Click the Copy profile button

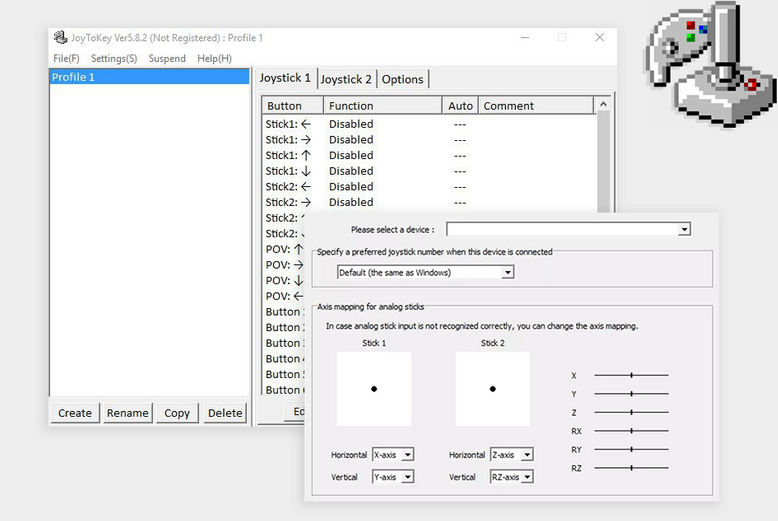pyautogui.click(x=177, y=413)
